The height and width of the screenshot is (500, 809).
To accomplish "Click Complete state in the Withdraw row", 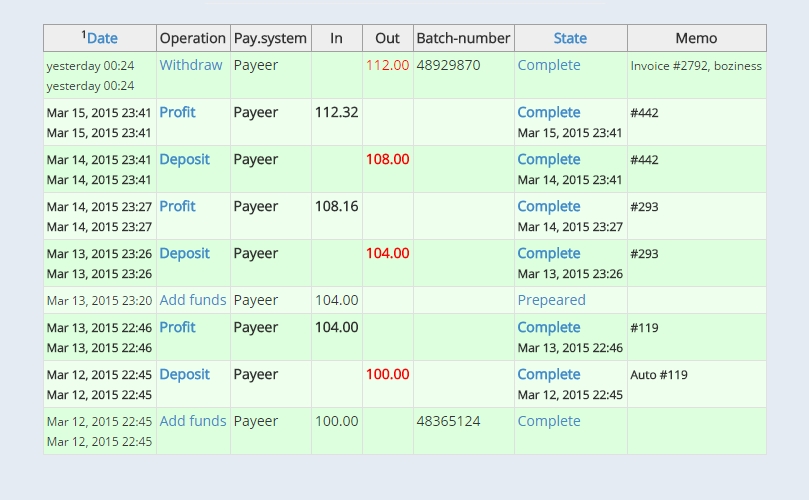I will pyautogui.click(x=548, y=65).
